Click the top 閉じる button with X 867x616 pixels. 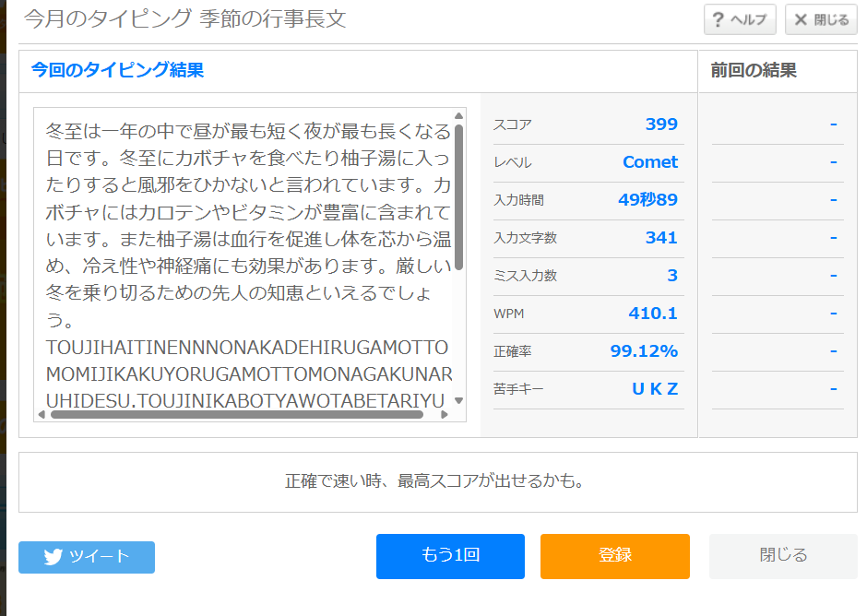pos(821,19)
